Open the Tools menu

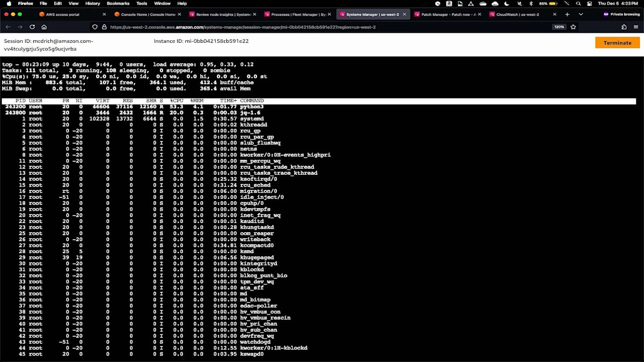click(x=142, y=3)
